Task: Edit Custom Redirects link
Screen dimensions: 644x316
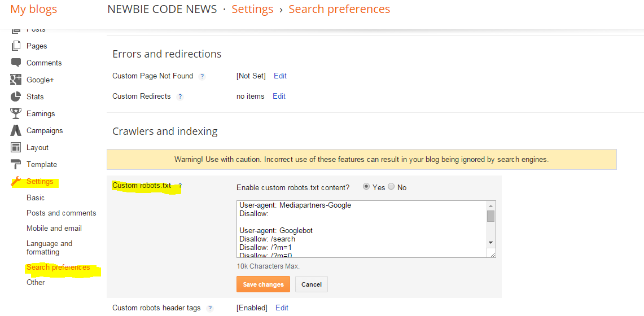Action: pos(279,96)
